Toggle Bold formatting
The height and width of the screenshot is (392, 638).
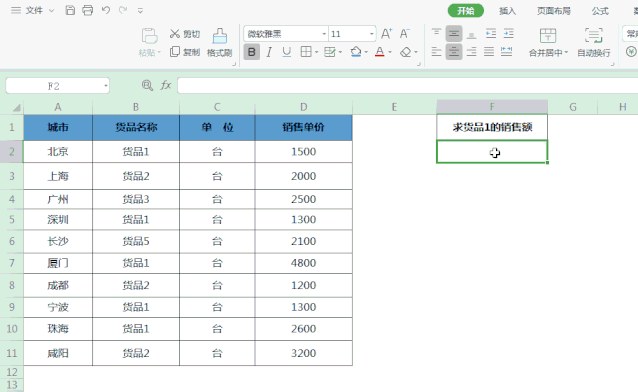(x=251, y=52)
